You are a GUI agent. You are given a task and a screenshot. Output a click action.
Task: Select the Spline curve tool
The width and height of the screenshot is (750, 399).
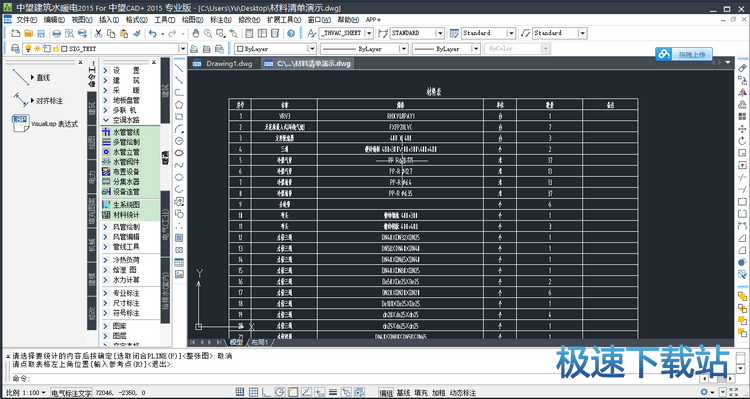[179, 166]
